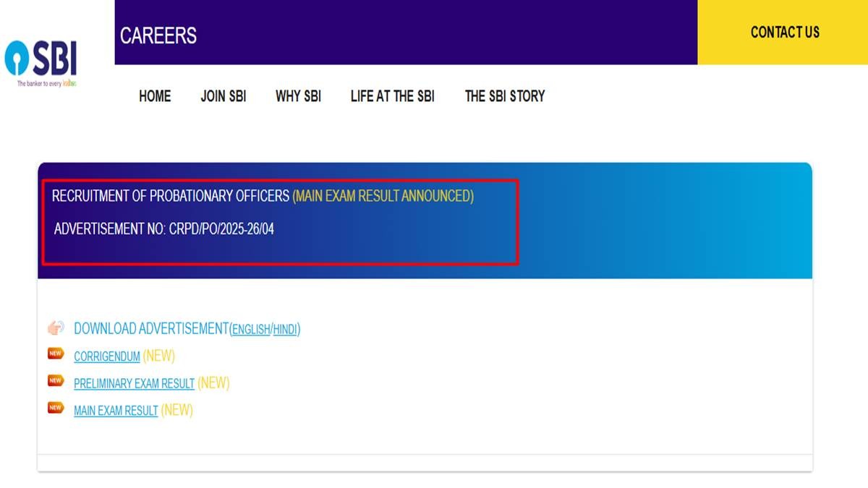The image size is (868, 488).
Task: Click the CAREERS header title
Action: click(158, 35)
